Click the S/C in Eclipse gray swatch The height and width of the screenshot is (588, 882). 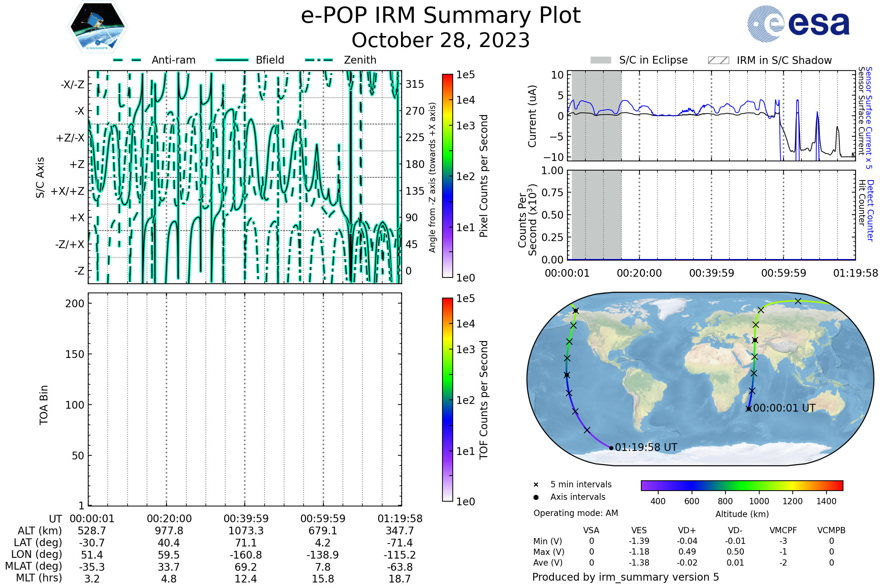click(x=600, y=60)
